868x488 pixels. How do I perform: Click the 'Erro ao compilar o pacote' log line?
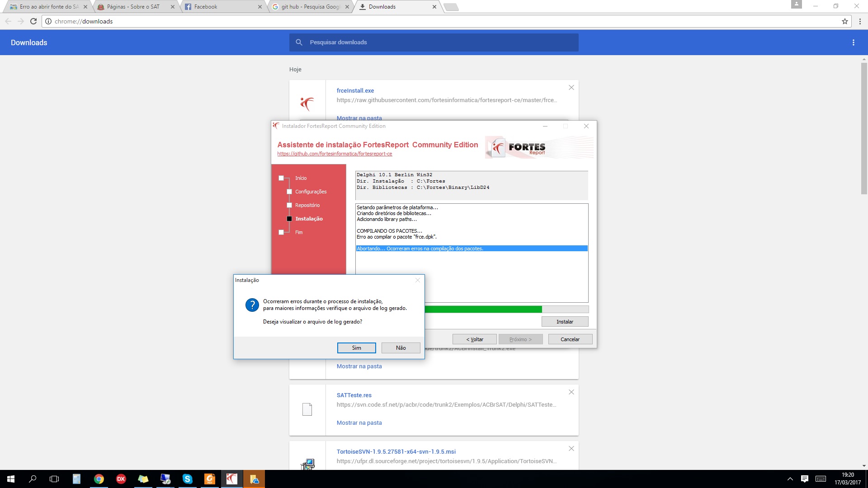tap(396, 237)
